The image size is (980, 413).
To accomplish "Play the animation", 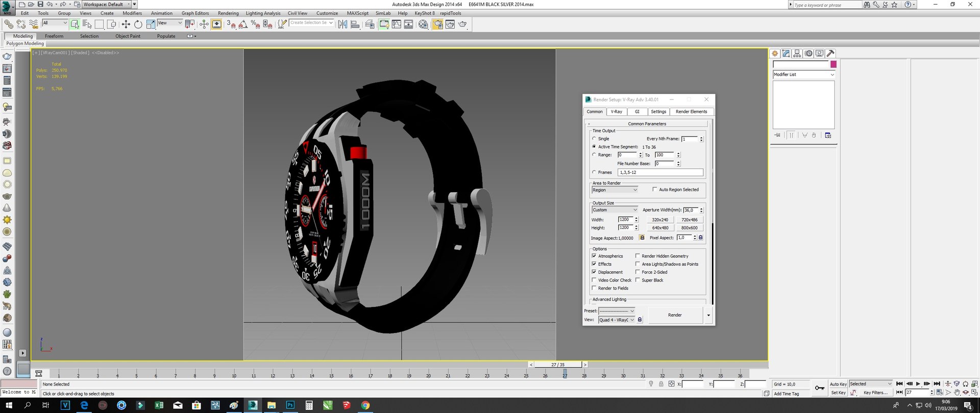I will tap(918, 384).
